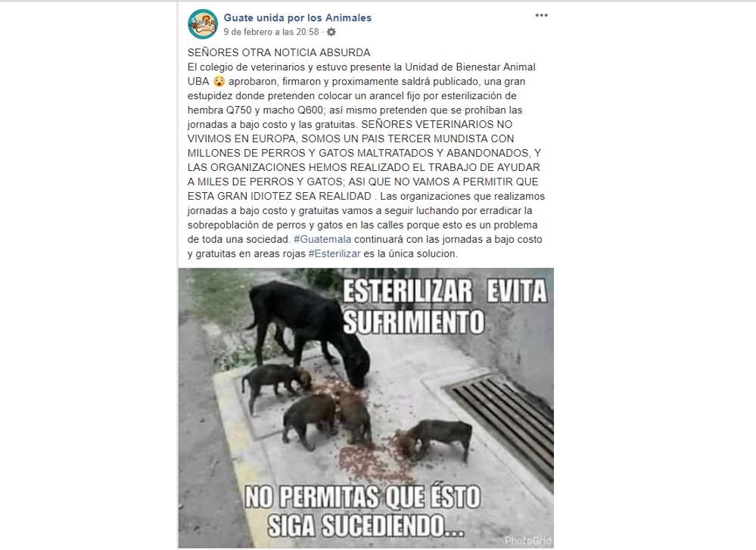Open the Guate unida por los Animales profile picture
756x550 pixels.
pos(203,23)
